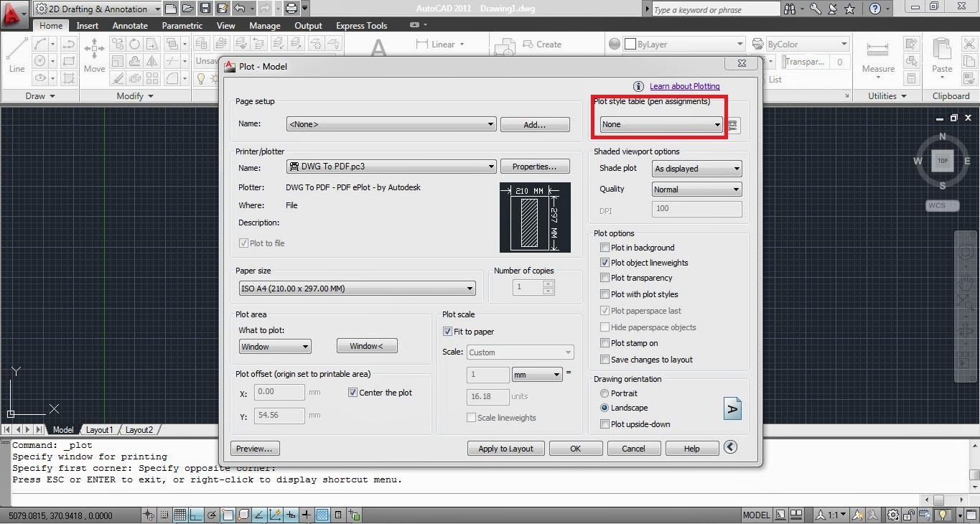Select the Move tool in Modify panel
Viewport: 980px width, 524px height.
coord(94,51)
